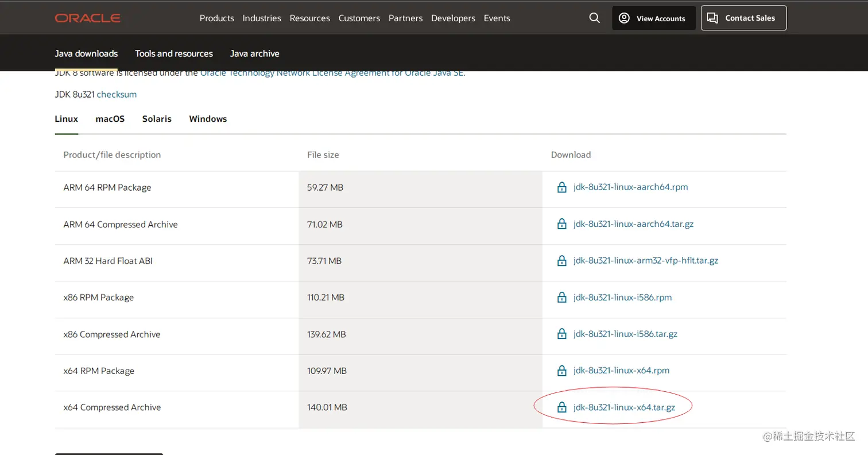Image resolution: width=868 pixels, height=455 pixels.
Task: Click the Contact Sales button
Action: click(743, 18)
